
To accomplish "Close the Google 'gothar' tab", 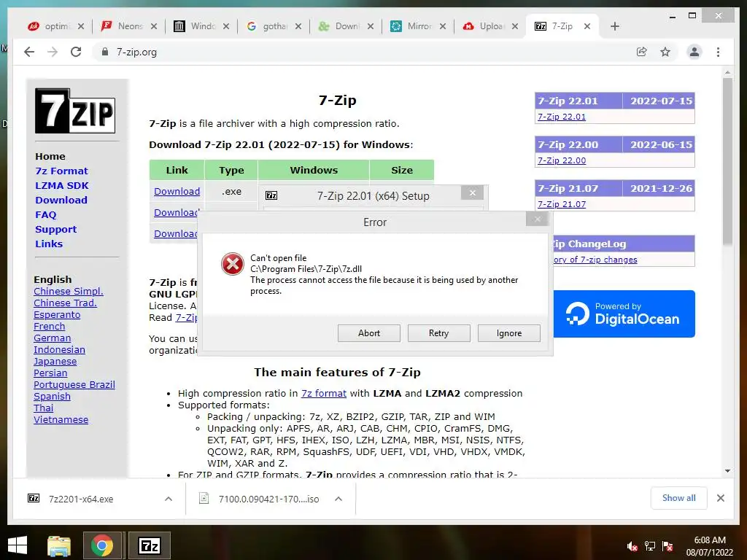I will point(298,26).
